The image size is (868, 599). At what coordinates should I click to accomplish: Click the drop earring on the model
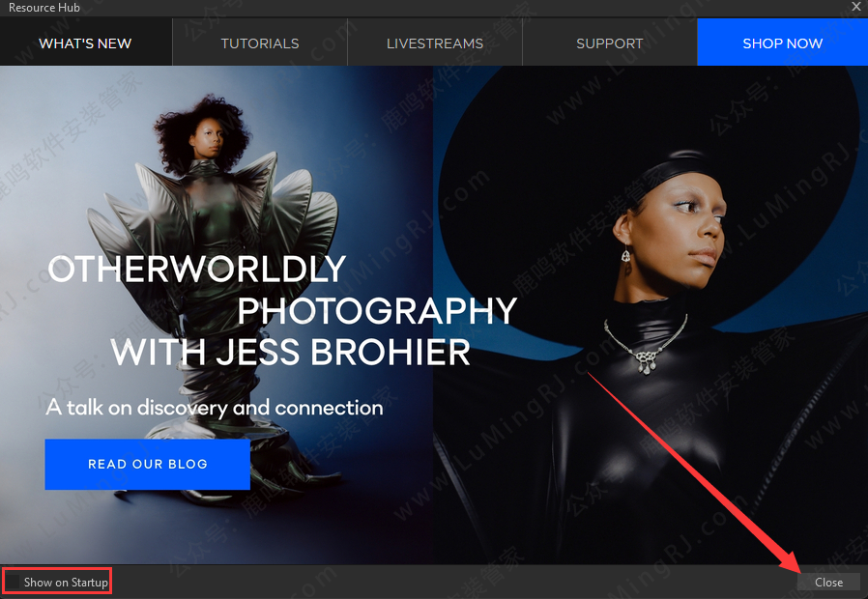click(x=626, y=259)
